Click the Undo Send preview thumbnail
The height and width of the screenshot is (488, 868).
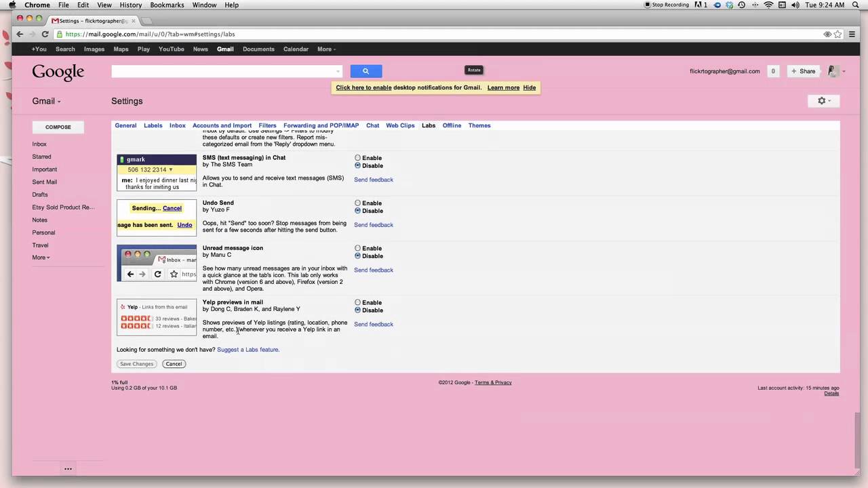pyautogui.click(x=157, y=218)
